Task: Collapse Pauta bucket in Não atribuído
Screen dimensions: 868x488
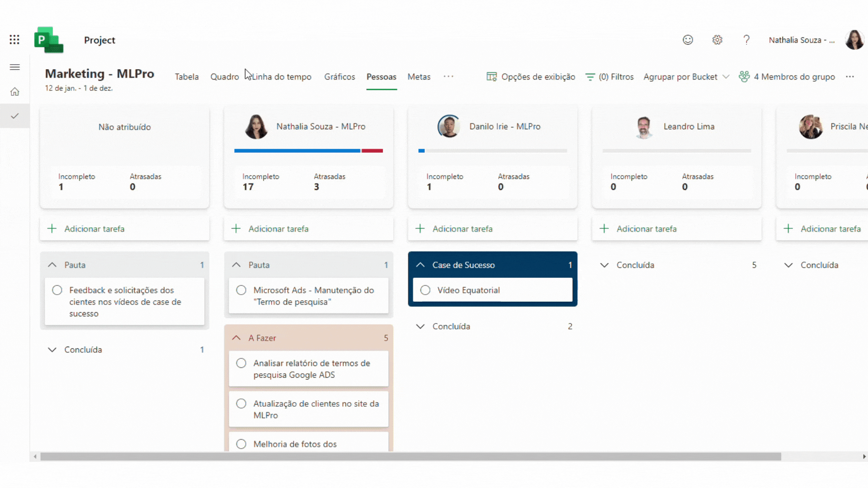Action: [x=52, y=265]
